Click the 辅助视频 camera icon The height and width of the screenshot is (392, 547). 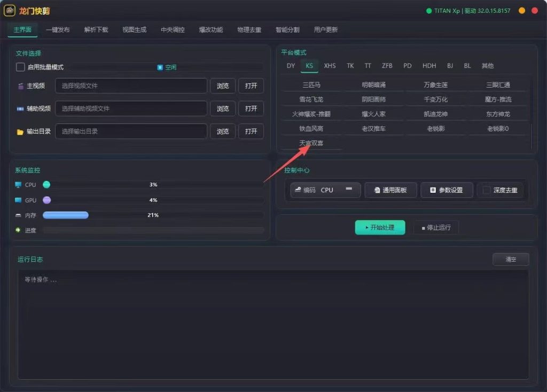click(x=20, y=109)
